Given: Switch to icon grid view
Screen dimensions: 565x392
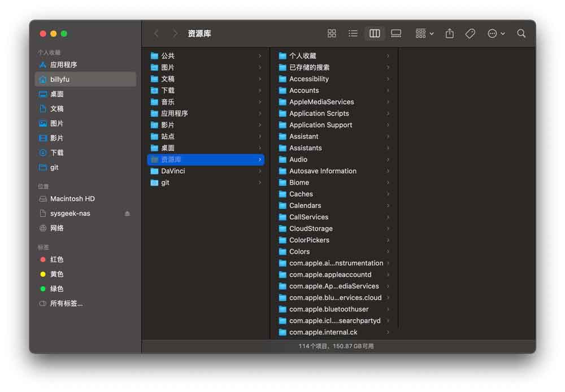Looking at the screenshot, I should click(x=332, y=34).
